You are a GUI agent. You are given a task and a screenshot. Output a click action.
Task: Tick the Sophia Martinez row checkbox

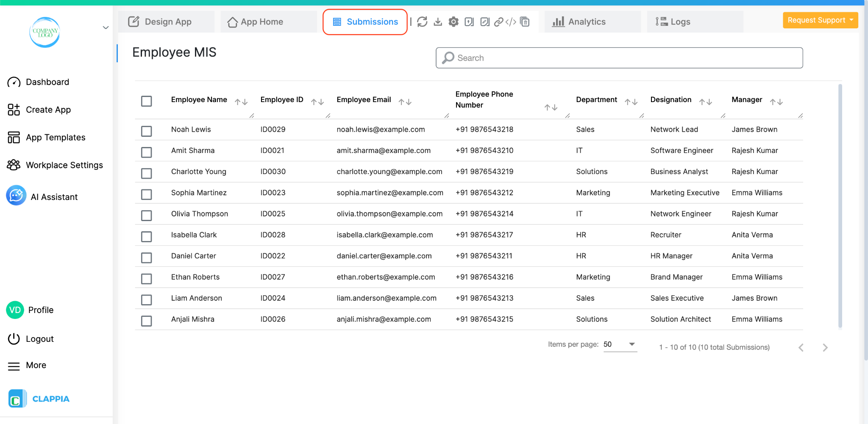click(147, 194)
